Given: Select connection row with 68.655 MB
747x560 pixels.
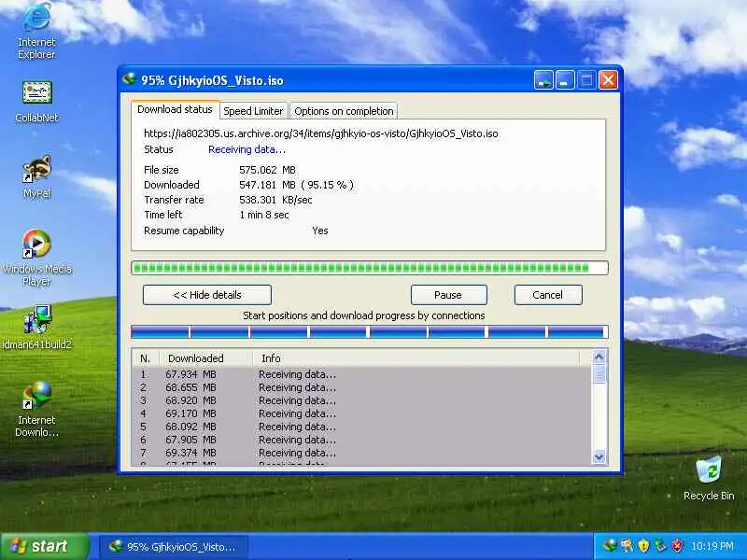Looking at the screenshot, I should click(361, 387).
